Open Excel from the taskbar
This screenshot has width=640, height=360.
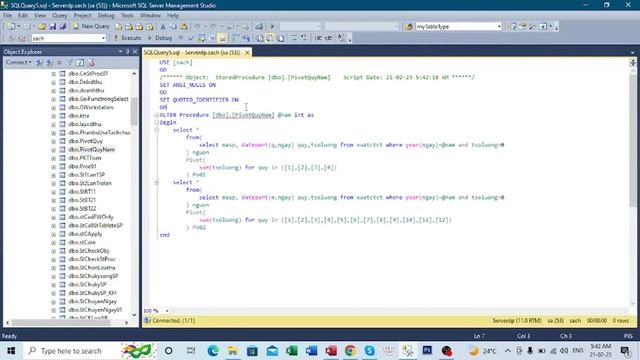click(291, 351)
